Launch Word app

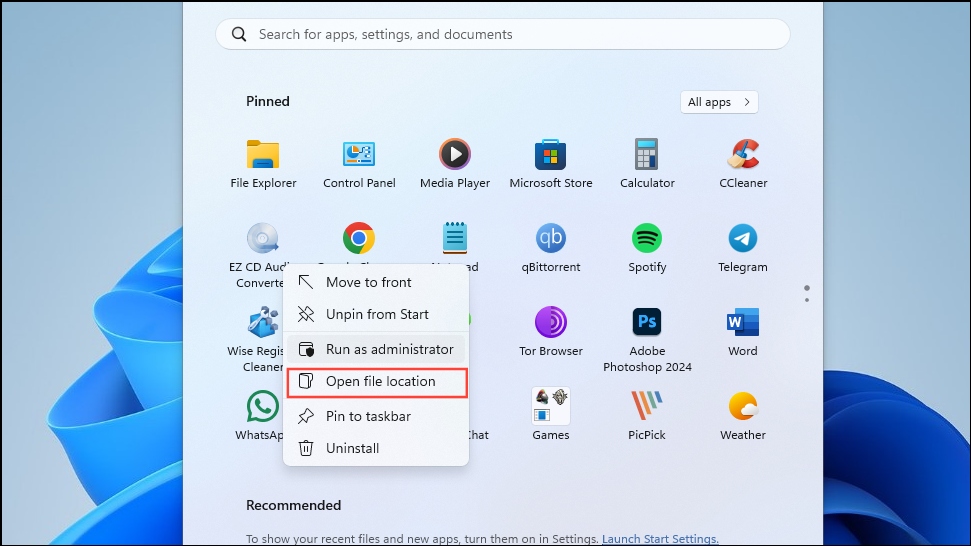coord(743,332)
